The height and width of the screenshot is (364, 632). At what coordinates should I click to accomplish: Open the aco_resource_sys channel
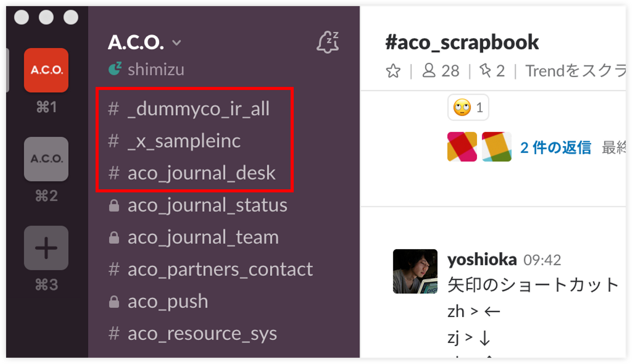click(x=202, y=333)
